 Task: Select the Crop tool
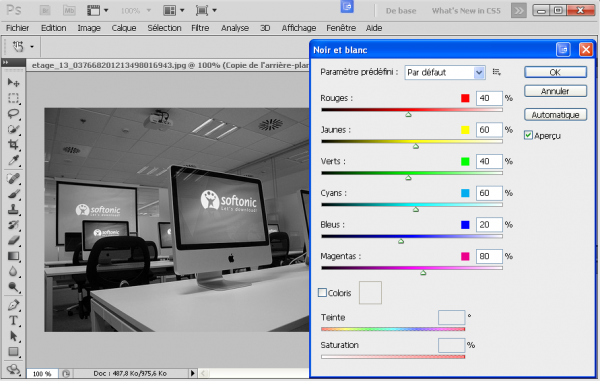pyautogui.click(x=13, y=145)
